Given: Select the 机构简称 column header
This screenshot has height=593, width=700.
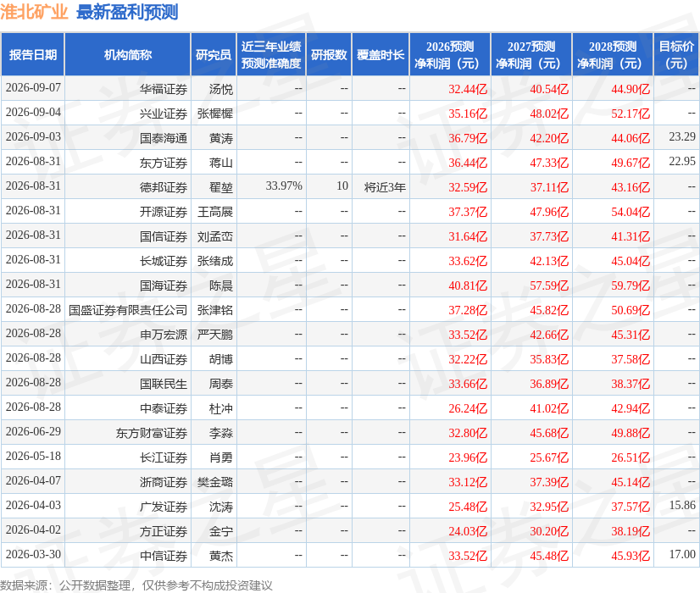Looking at the screenshot, I should point(128,55).
